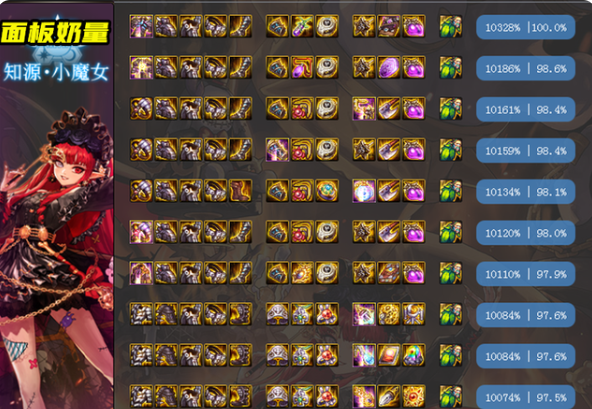Select the teal gem gold ring icon in the 10134% row
Screen dimensions: 592x409
coord(327,191)
